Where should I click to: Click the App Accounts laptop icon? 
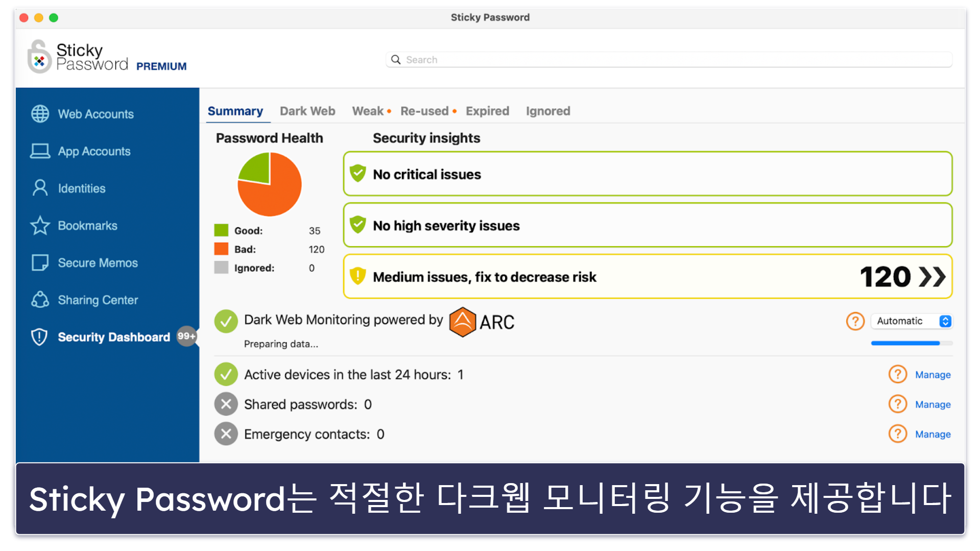pos(40,151)
